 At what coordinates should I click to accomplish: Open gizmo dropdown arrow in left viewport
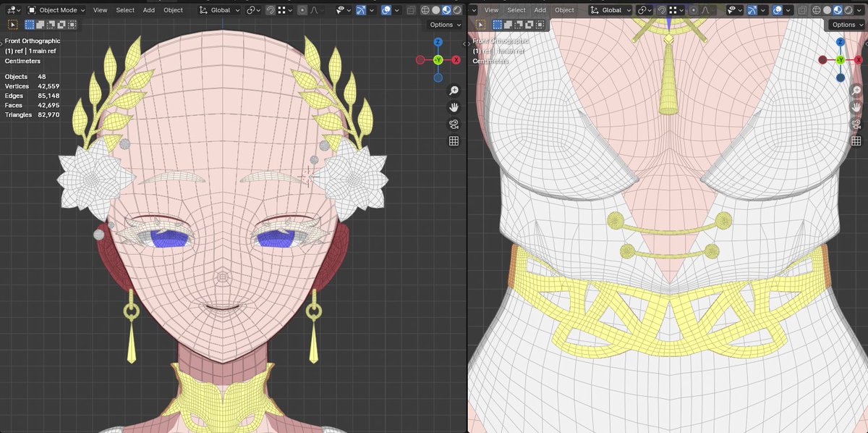tap(372, 10)
